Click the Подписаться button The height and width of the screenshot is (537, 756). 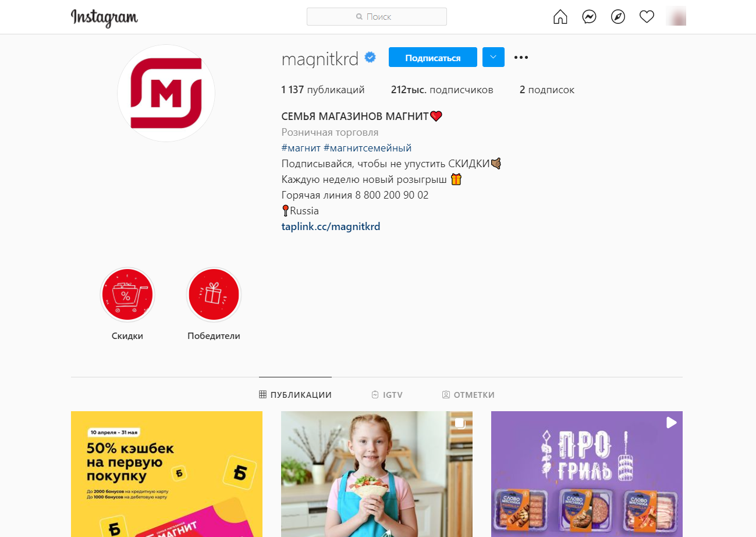[433, 57]
